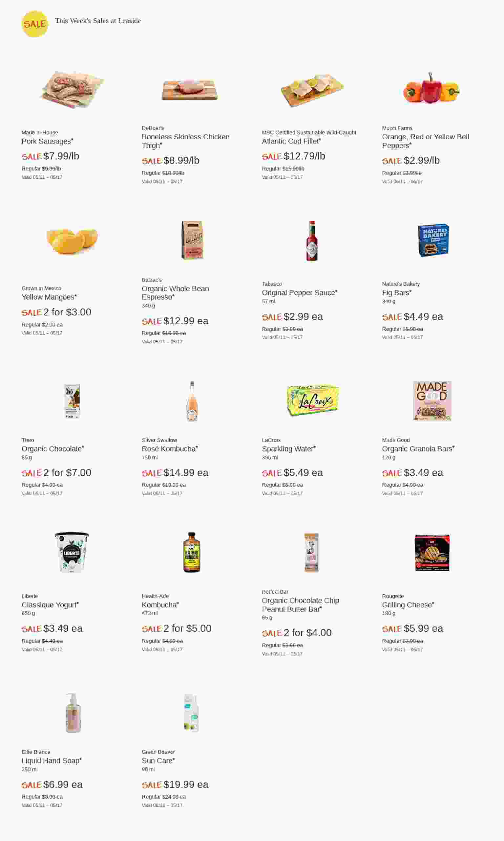Image resolution: width=504 pixels, height=841 pixels.
Task: Click the Tabasco pepper sauce bottle image
Action: (x=312, y=241)
